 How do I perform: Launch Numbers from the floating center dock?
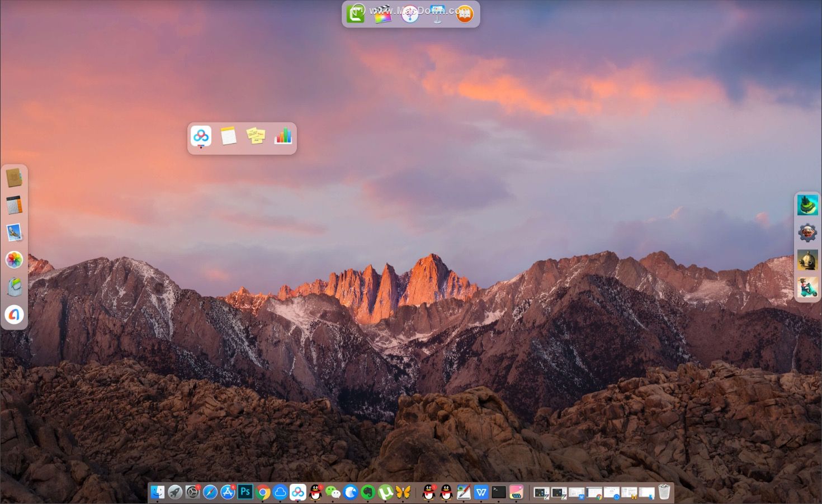tap(283, 136)
